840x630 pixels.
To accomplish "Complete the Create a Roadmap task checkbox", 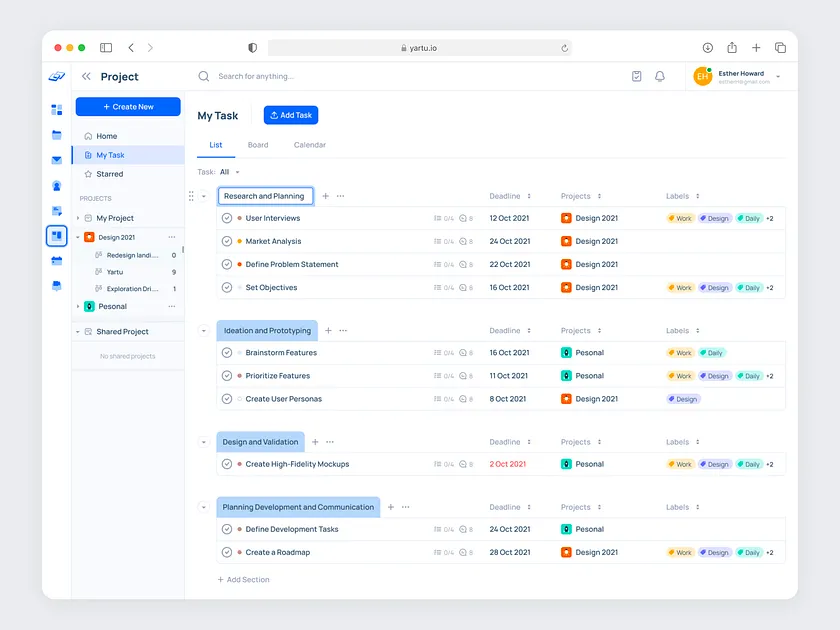I will [227, 552].
